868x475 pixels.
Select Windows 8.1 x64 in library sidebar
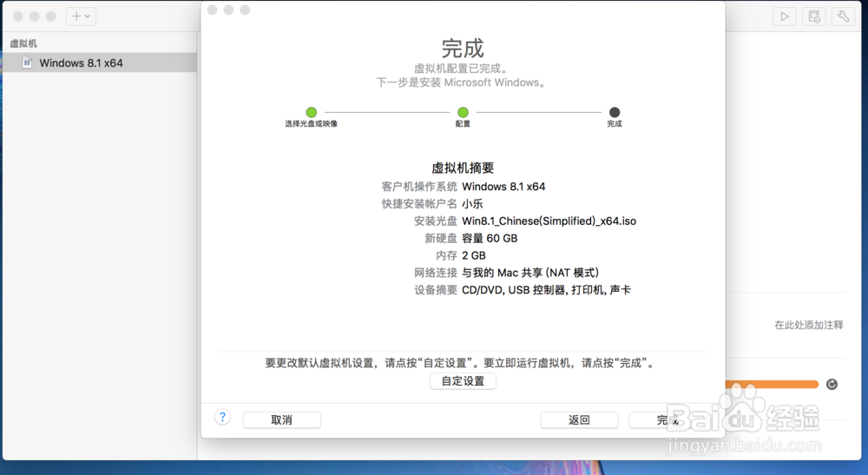(100, 63)
